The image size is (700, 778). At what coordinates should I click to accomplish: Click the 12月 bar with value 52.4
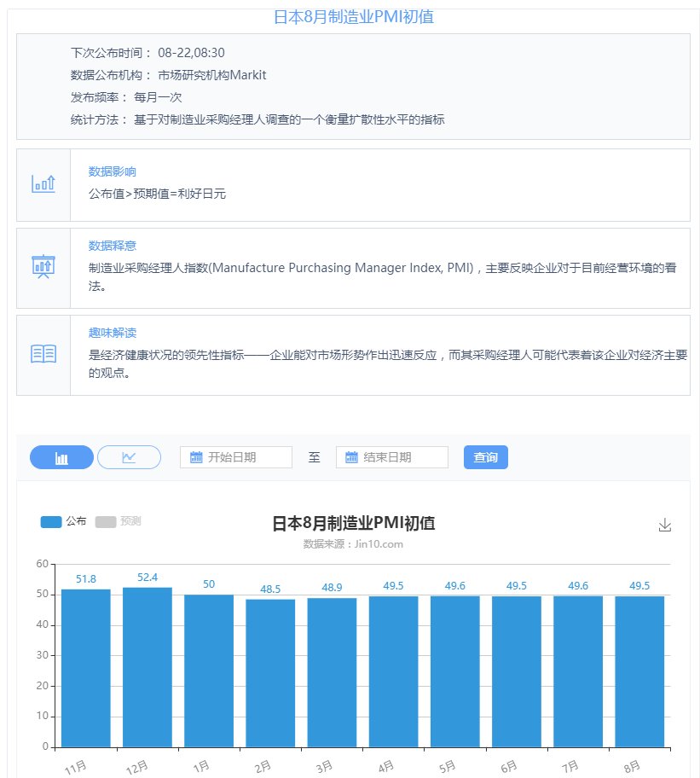coord(148,667)
